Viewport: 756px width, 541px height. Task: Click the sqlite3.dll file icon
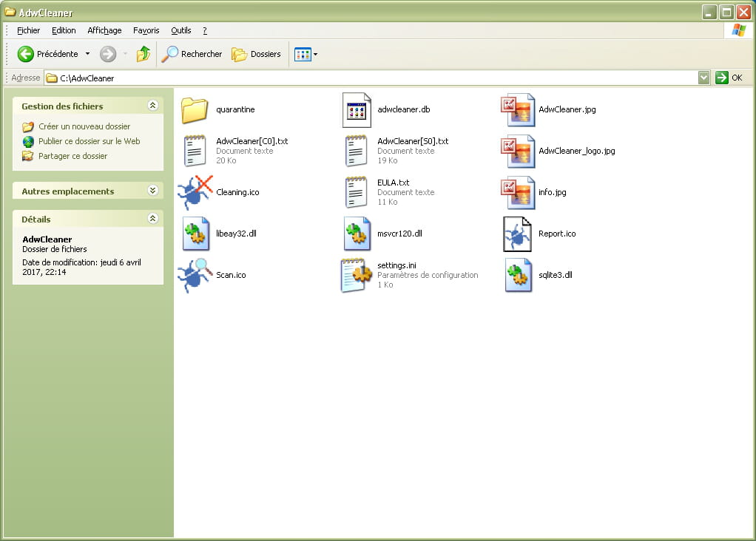tap(518, 275)
